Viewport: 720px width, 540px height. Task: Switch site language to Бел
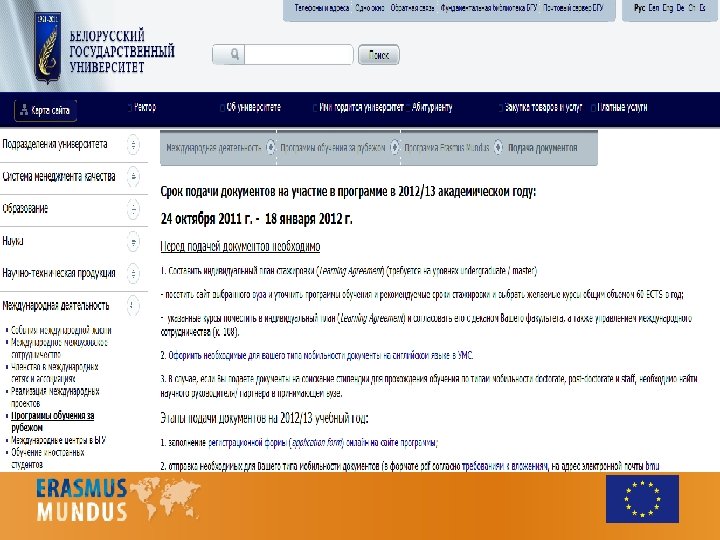point(654,8)
